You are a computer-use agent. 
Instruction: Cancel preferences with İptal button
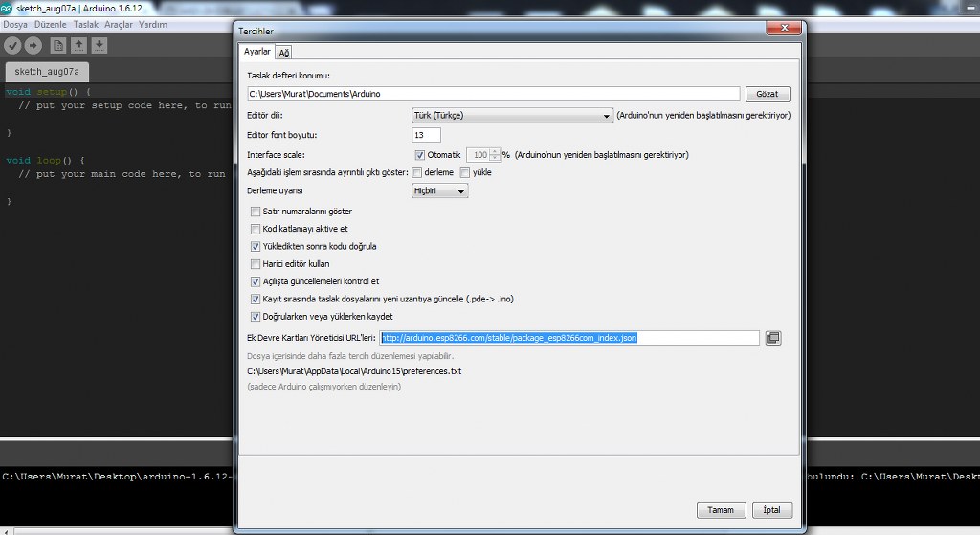[772, 510]
